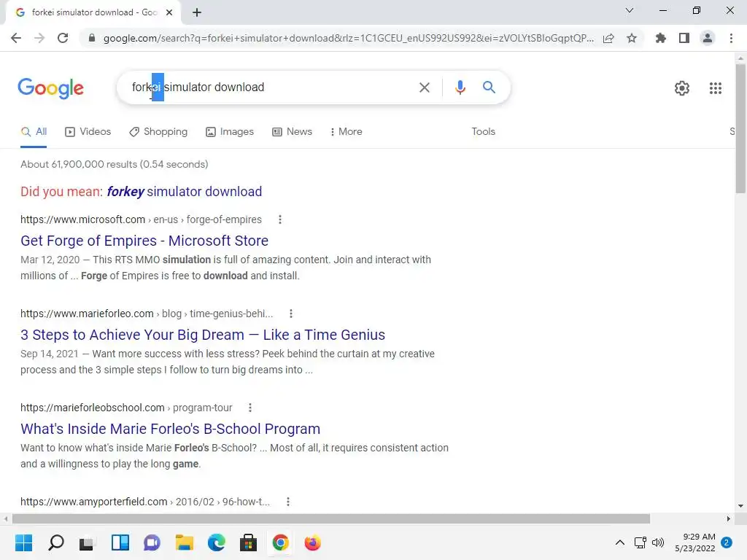Image resolution: width=747 pixels, height=560 pixels.
Task: Open Microsoft Store from taskbar
Action: pos(248,542)
